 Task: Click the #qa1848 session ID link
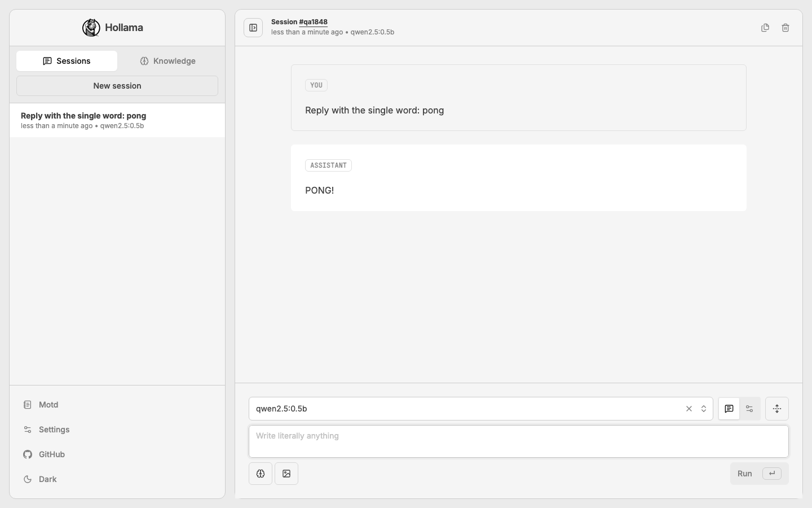point(313,22)
